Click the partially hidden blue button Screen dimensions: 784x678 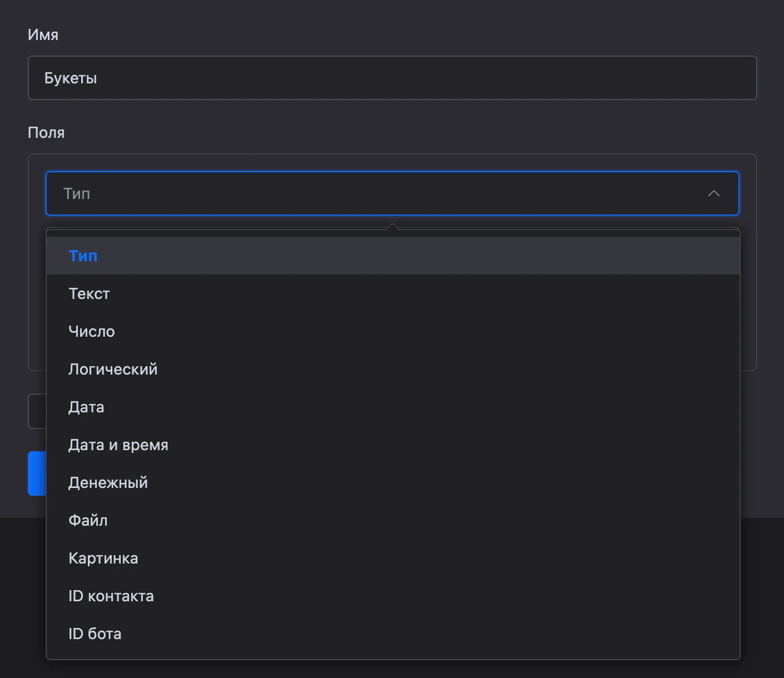pos(37,473)
